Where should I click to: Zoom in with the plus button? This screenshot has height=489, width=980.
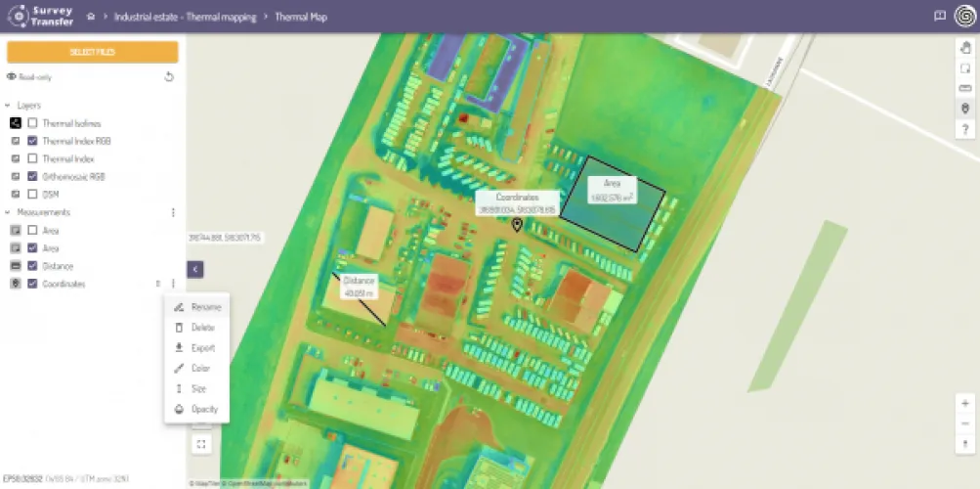965,403
